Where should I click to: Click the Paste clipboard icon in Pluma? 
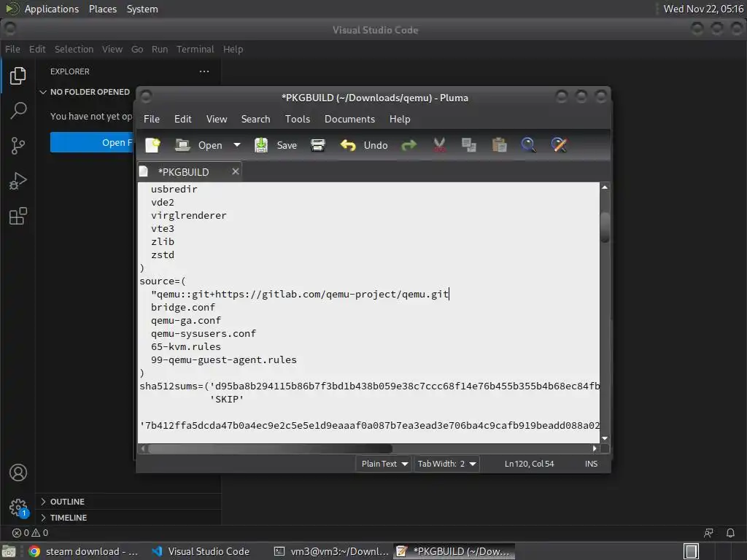(499, 145)
